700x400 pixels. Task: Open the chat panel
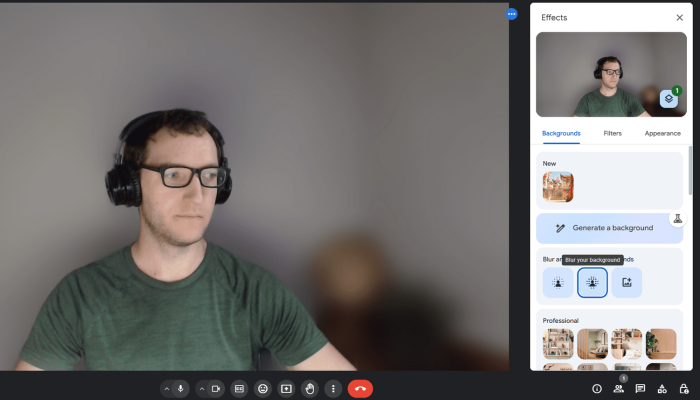[640, 388]
